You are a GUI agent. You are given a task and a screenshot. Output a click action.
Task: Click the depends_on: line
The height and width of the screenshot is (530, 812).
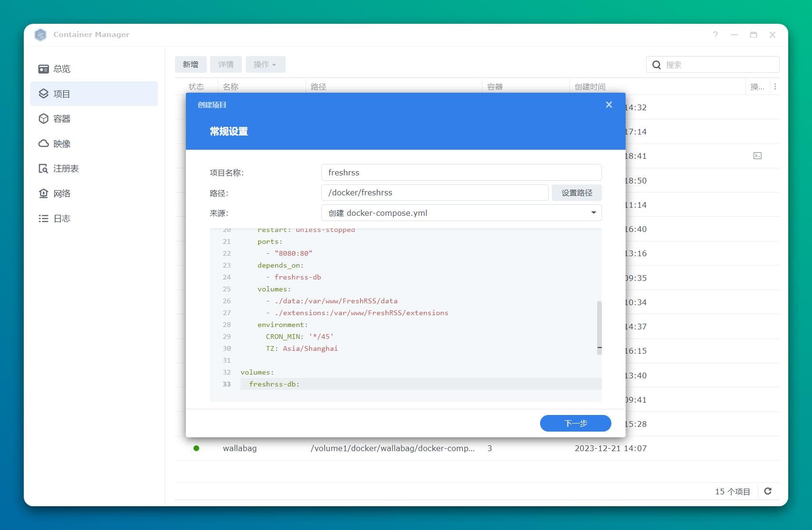pyautogui.click(x=280, y=265)
